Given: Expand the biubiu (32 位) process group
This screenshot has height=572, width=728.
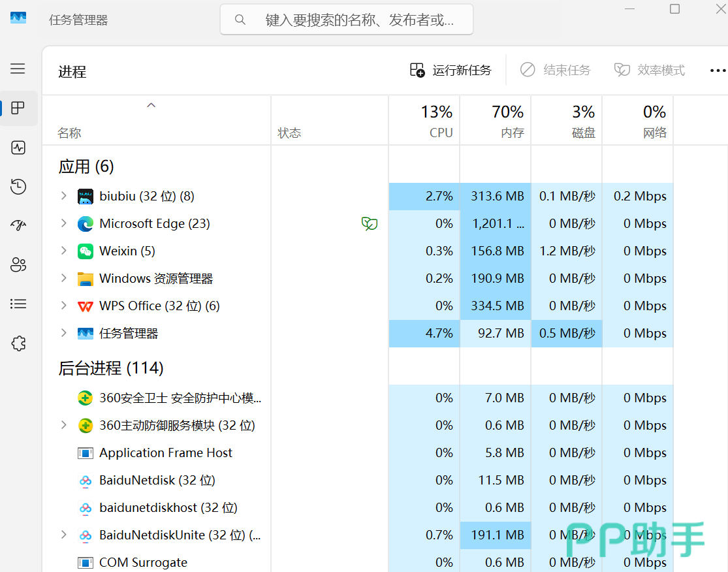Looking at the screenshot, I should [x=63, y=196].
